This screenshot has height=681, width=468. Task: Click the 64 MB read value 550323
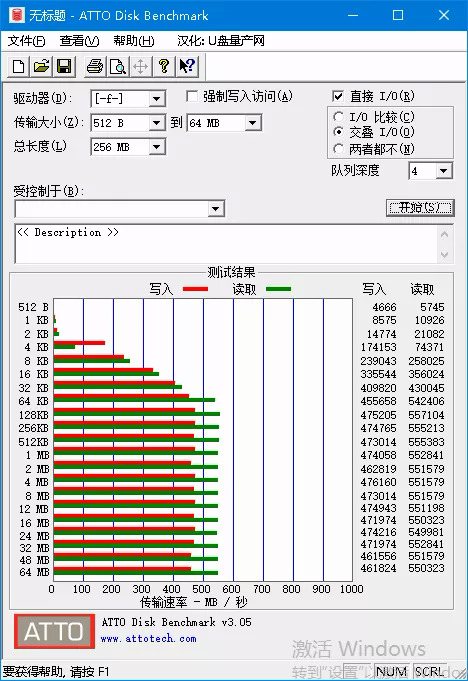pos(426,568)
